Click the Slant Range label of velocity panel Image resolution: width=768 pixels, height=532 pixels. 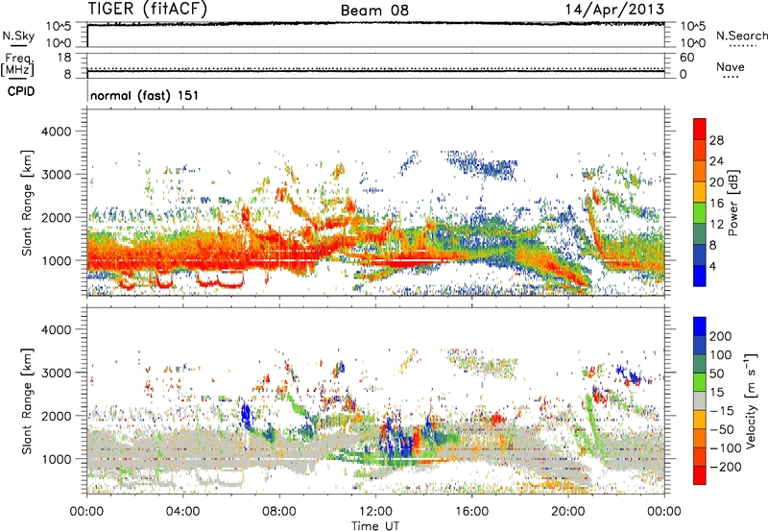(x=27, y=401)
